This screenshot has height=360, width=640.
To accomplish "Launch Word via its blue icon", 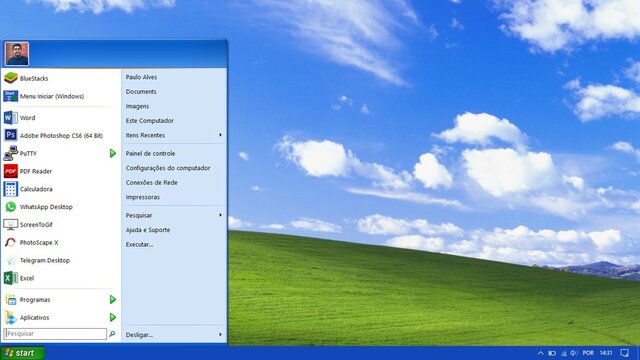I will (x=11, y=118).
